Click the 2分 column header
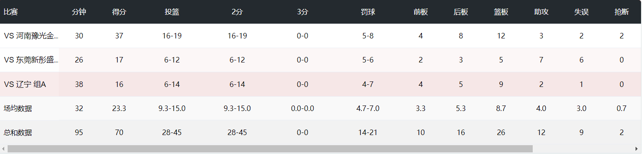 click(237, 12)
